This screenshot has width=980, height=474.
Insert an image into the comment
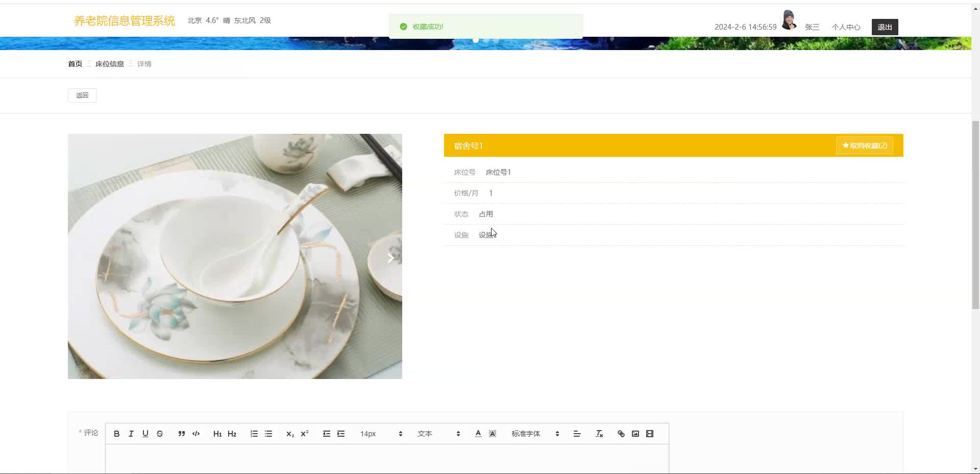[635, 434]
